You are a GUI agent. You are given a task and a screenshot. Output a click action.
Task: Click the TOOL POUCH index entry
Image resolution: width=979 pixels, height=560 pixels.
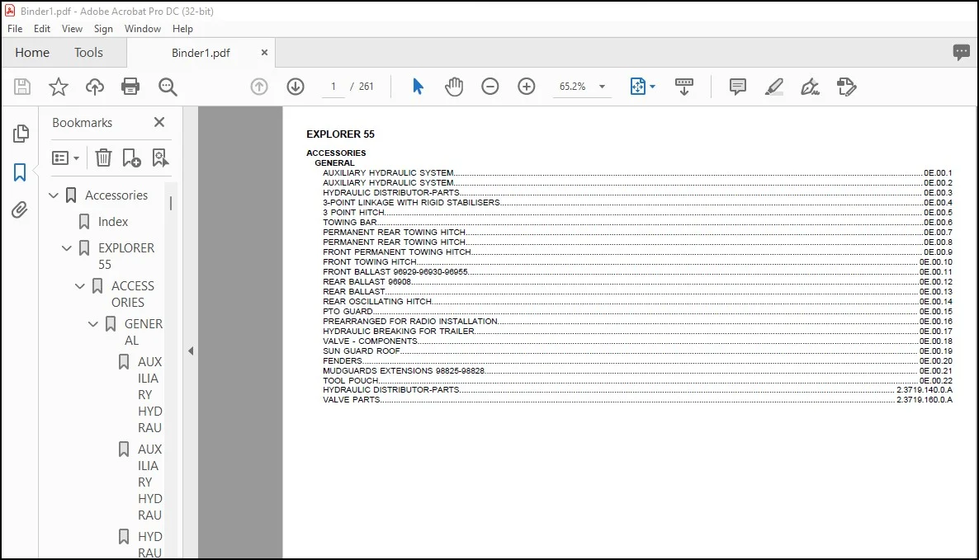coord(350,380)
